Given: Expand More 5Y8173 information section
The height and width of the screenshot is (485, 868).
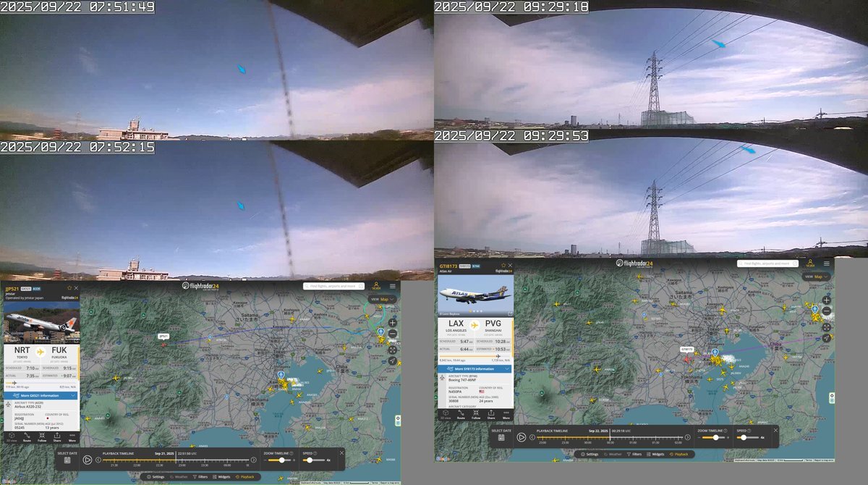Looking at the screenshot, I should [475, 368].
